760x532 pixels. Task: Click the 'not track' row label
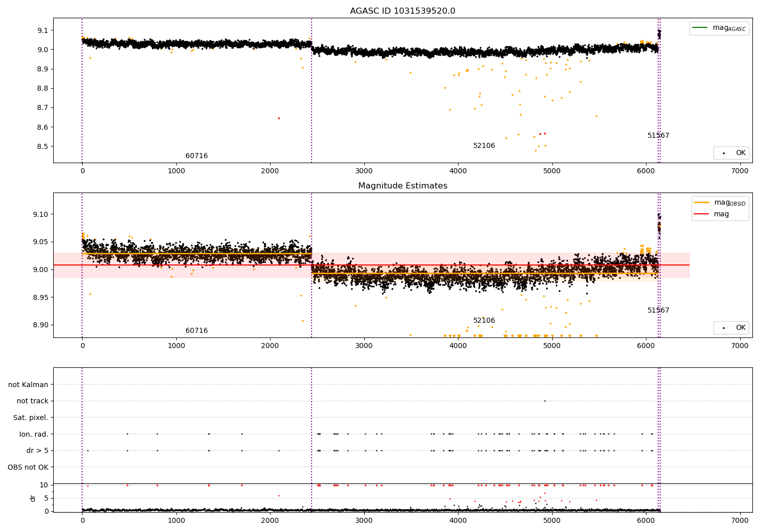32,401
